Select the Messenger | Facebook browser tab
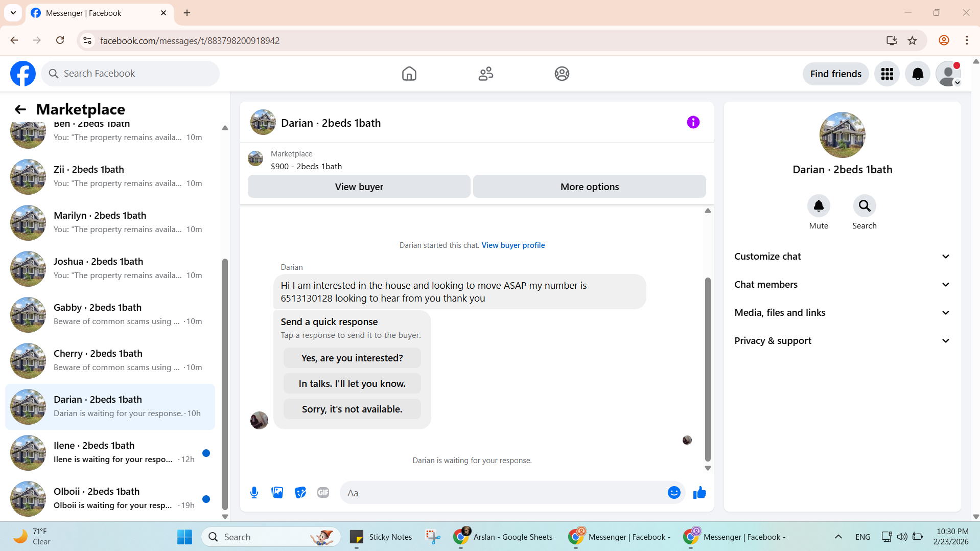The image size is (980, 551). click(x=100, y=13)
